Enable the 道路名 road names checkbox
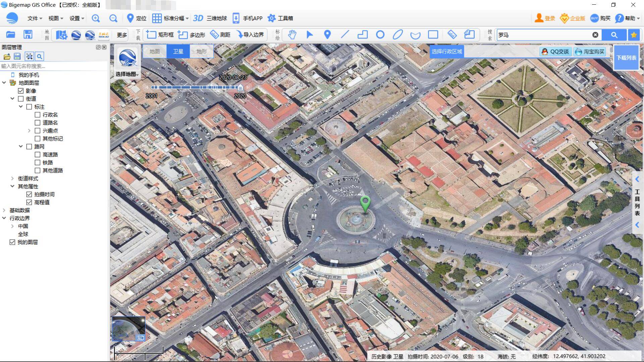This screenshot has height=362, width=644. point(38,123)
